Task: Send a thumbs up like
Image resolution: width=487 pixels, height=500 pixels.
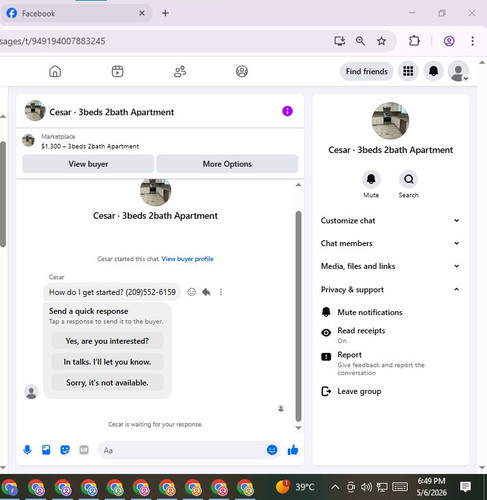Action: pos(293,450)
